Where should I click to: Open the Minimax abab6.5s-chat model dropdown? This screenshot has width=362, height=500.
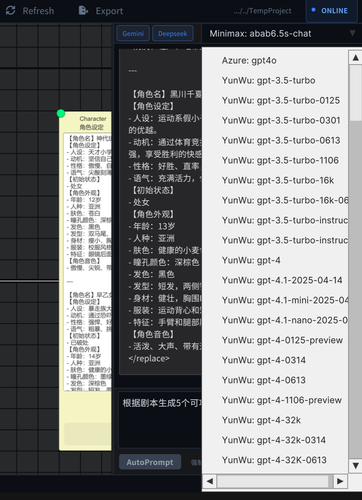point(282,33)
